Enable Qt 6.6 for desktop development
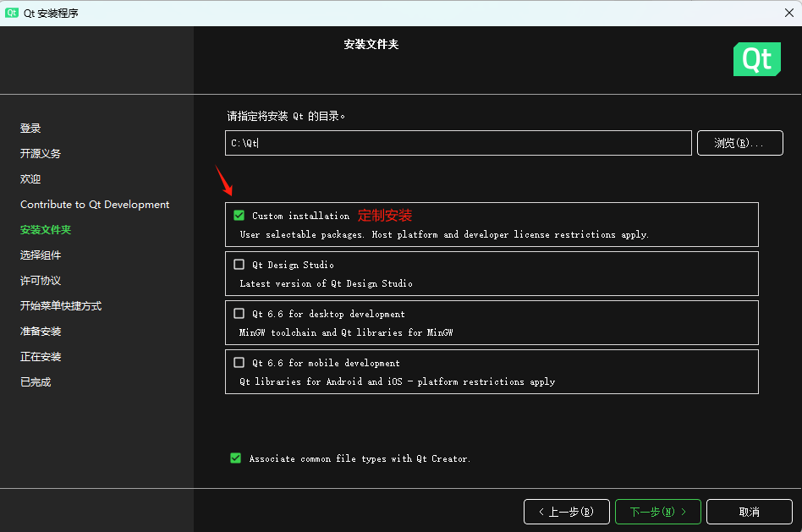The width and height of the screenshot is (802, 532). [239, 313]
